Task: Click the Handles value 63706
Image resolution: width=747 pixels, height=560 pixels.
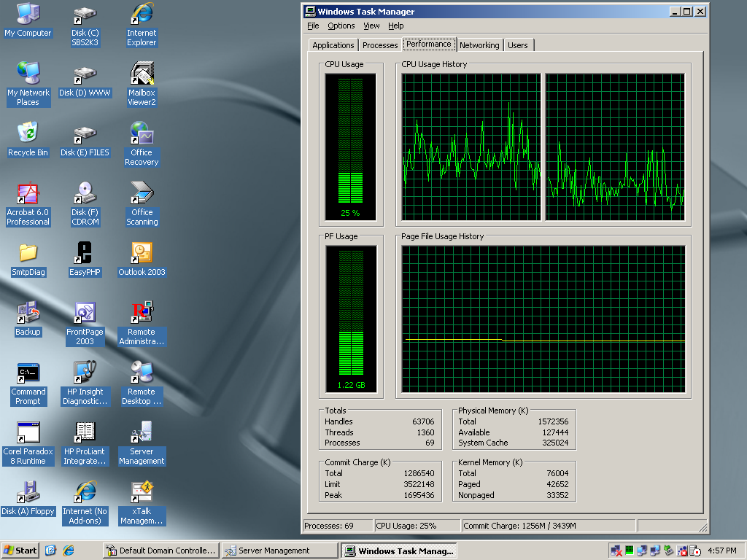Action: pyautogui.click(x=423, y=421)
